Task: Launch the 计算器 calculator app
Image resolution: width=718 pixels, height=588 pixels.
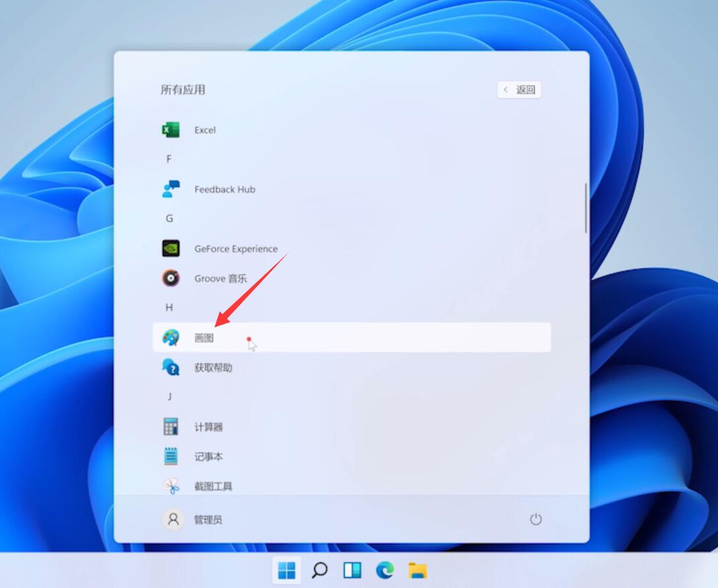Action: pos(171,427)
